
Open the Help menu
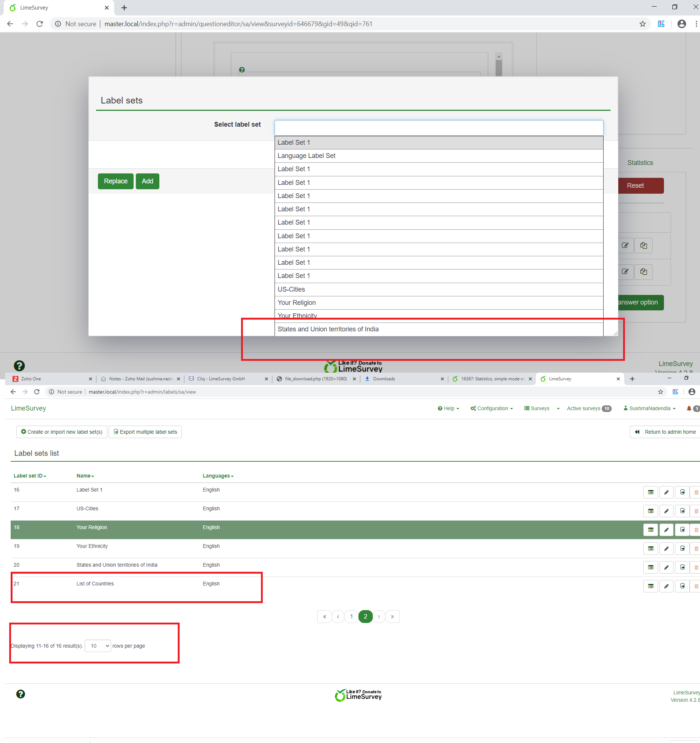[x=448, y=408]
